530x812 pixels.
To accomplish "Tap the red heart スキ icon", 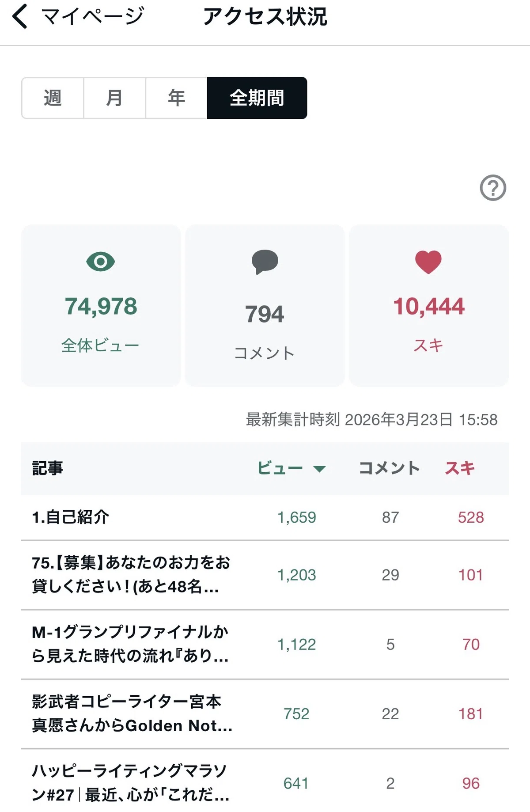I will (x=428, y=262).
